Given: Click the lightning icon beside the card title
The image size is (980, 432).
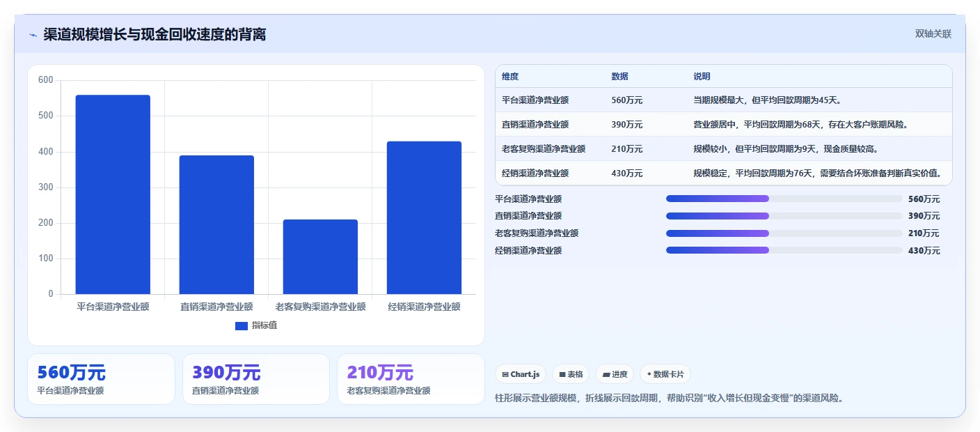Looking at the screenshot, I should point(33,35).
